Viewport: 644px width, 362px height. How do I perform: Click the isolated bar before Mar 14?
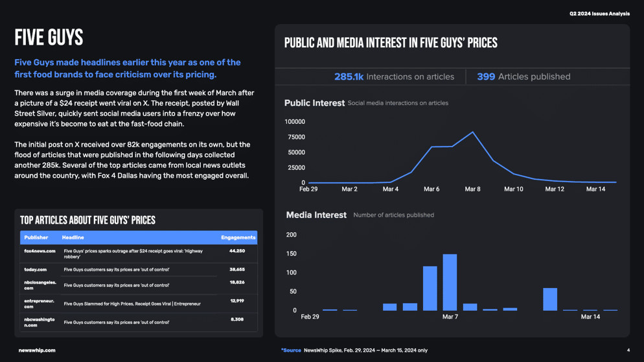[x=550, y=299]
